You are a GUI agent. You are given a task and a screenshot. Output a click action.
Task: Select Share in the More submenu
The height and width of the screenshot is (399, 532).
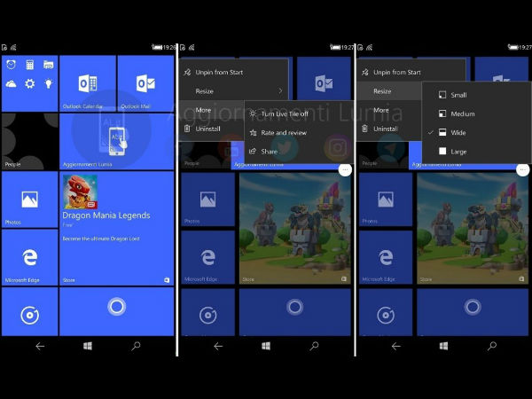(299, 152)
